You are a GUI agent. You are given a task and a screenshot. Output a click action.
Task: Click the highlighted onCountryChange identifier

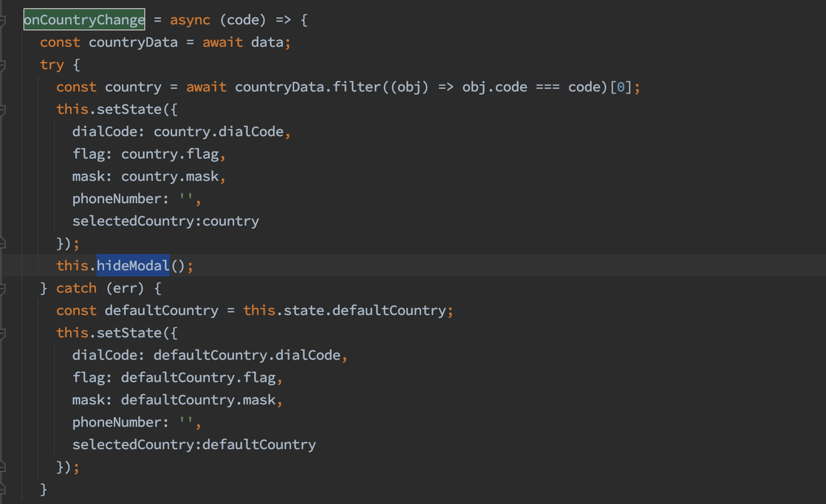[84, 20]
